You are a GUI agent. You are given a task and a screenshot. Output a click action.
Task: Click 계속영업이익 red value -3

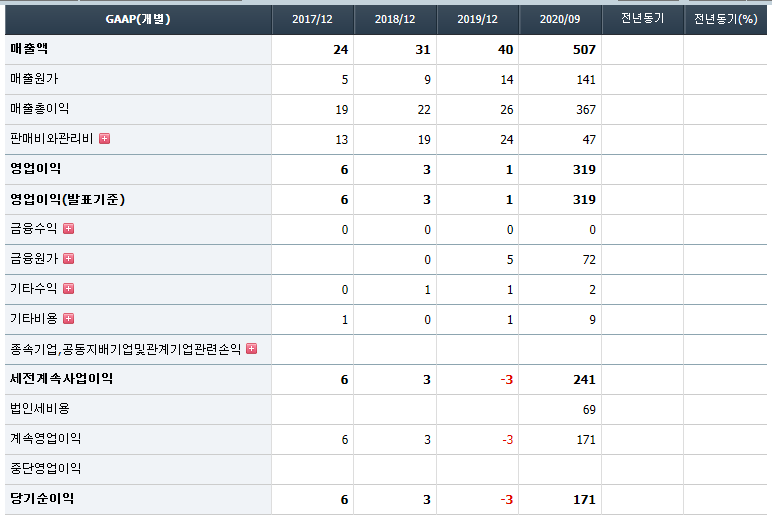coord(508,440)
